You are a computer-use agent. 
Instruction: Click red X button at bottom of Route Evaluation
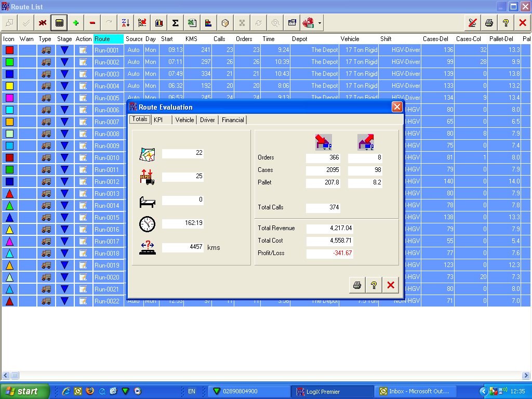pyautogui.click(x=391, y=285)
